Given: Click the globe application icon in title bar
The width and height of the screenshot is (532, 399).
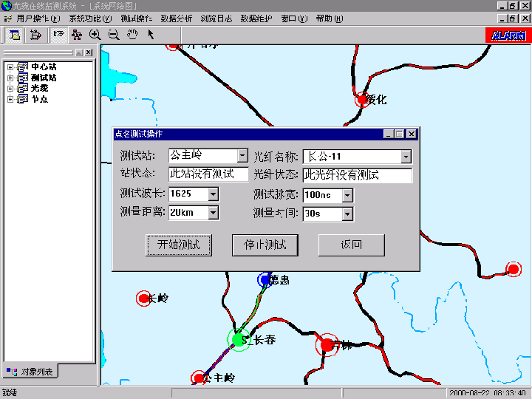Looking at the screenshot, I should (x=7, y=6).
